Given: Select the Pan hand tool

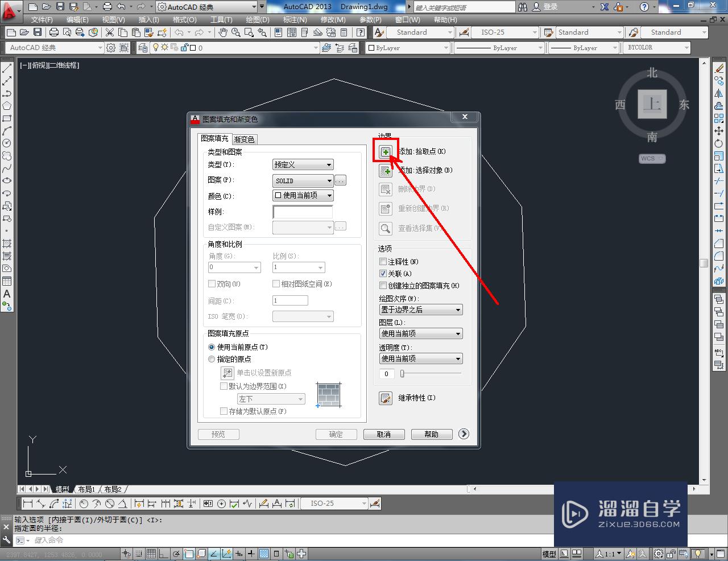Looking at the screenshot, I should click(x=222, y=32).
